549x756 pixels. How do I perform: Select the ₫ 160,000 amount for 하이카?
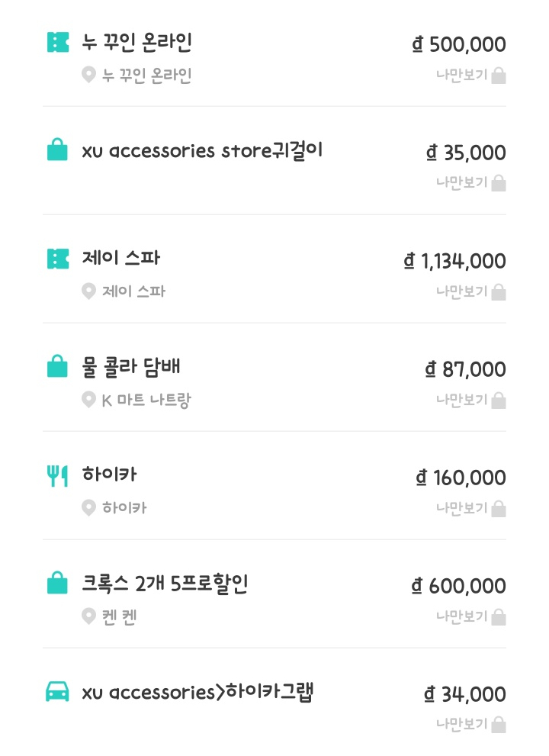click(x=461, y=478)
